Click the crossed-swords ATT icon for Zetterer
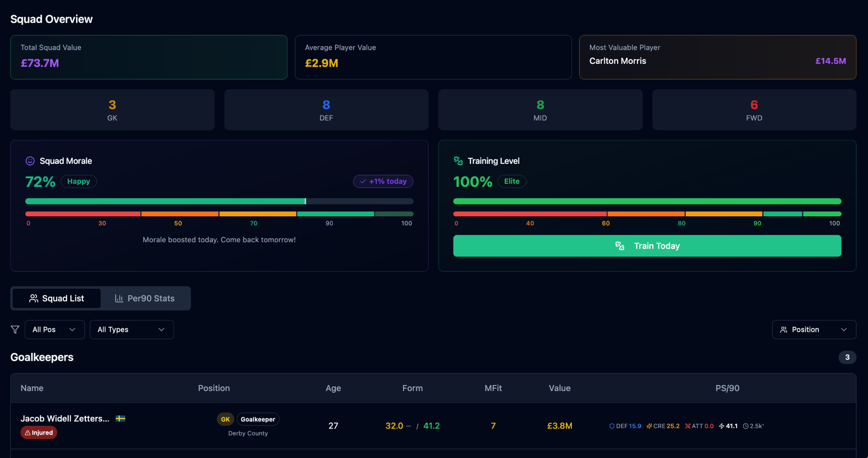The height and width of the screenshot is (458, 868). tap(688, 426)
